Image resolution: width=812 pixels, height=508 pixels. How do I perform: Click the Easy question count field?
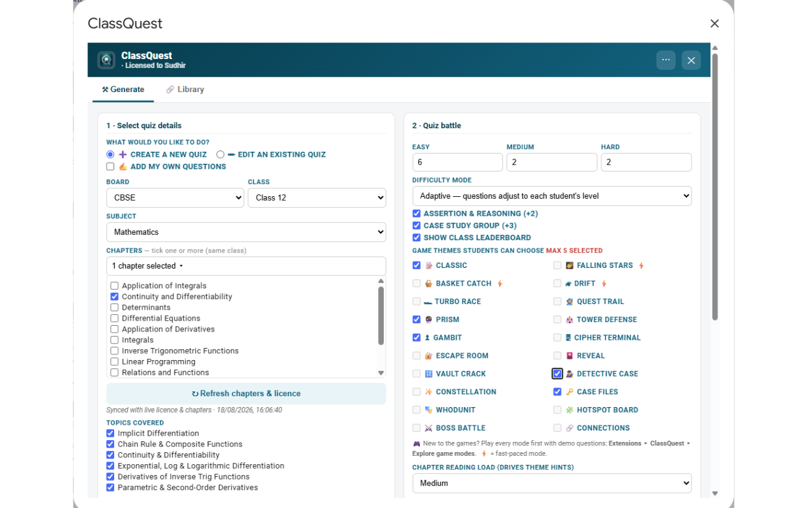pos(457,162)
